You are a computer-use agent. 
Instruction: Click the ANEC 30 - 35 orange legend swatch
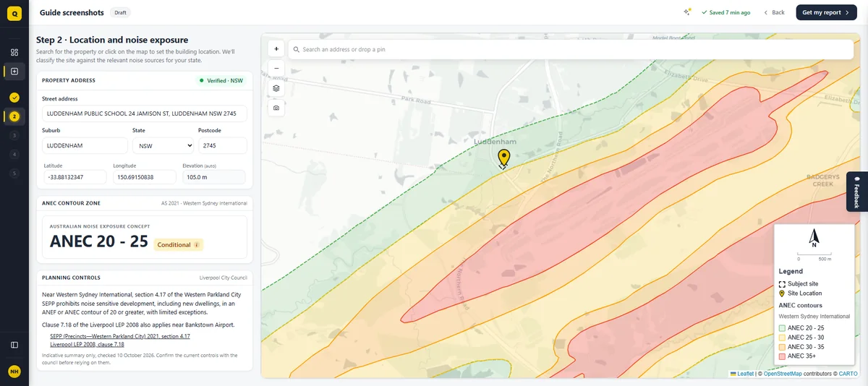pyautogui.click(x=782, y=347)
